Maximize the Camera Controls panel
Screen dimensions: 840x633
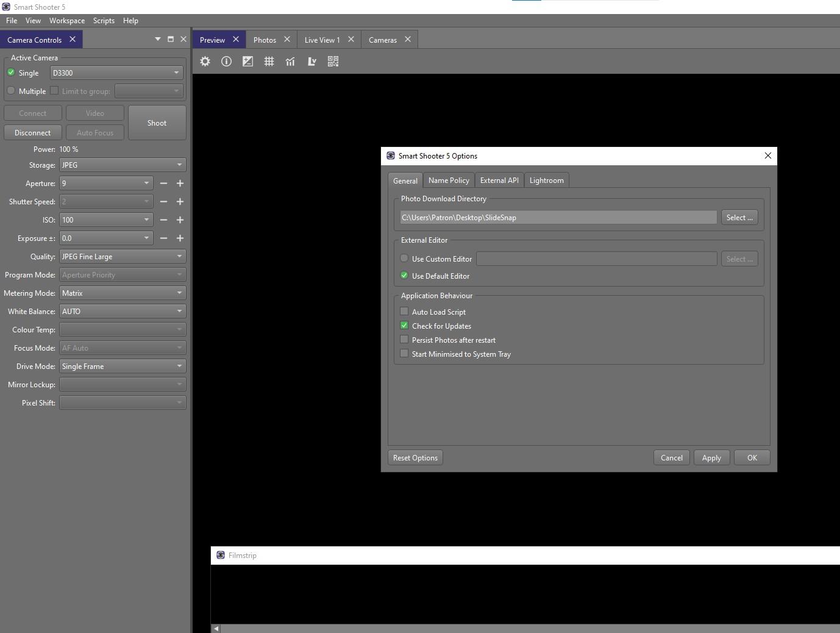[x=171, y=39]
